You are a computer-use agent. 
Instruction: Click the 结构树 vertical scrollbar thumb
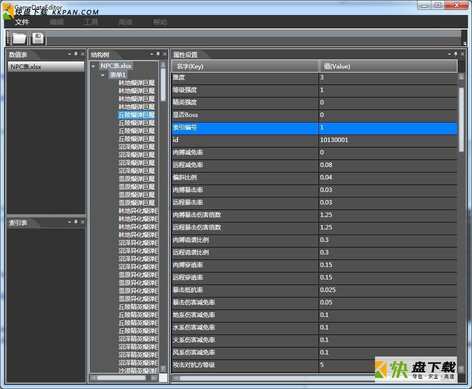(163, 84)
